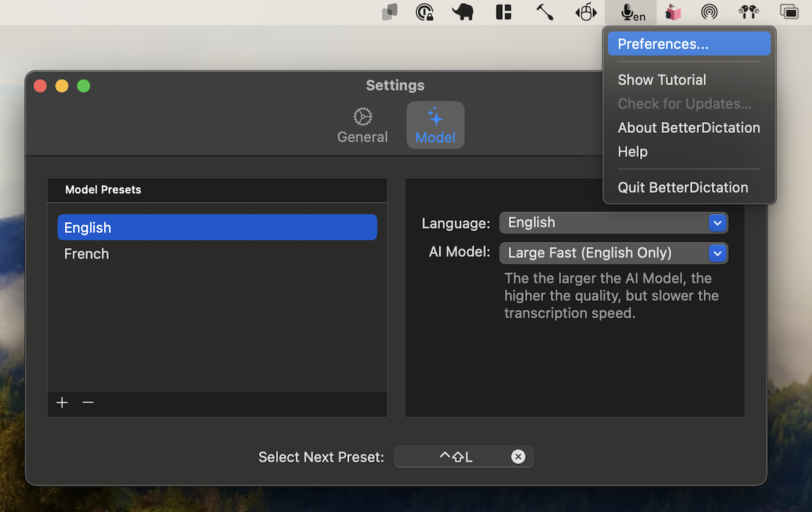
Task: Choose Preferences... from the menu
Action: 689,44
